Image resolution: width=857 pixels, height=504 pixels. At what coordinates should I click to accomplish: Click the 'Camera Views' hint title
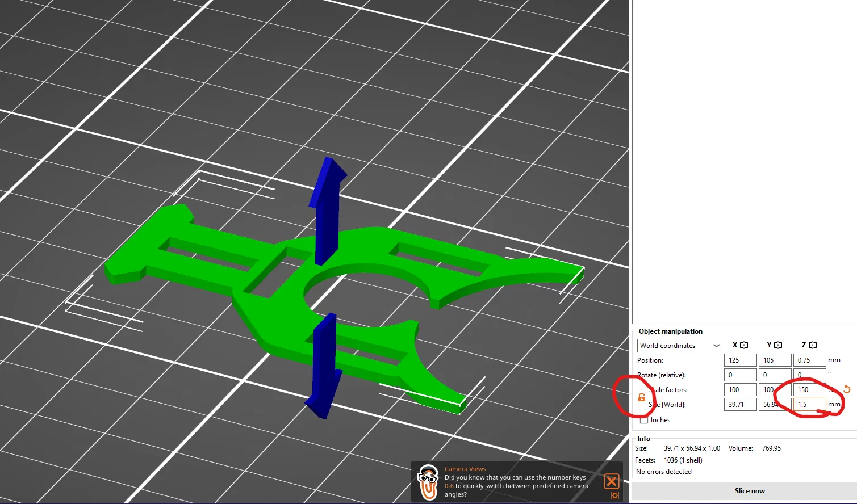click(465, 469)
